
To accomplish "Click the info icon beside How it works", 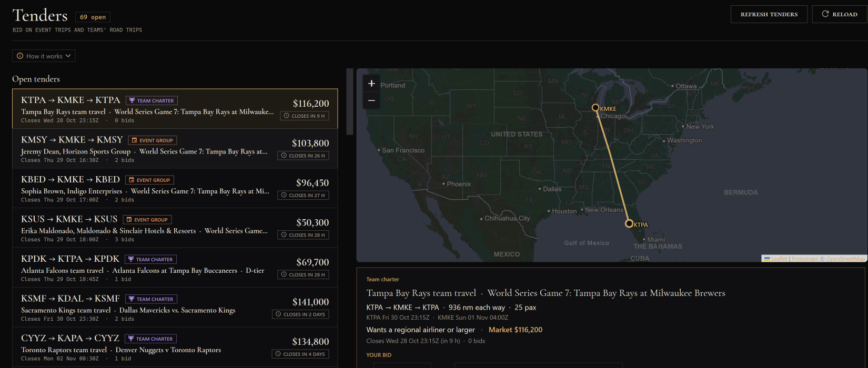I will [x=20, y=56].
